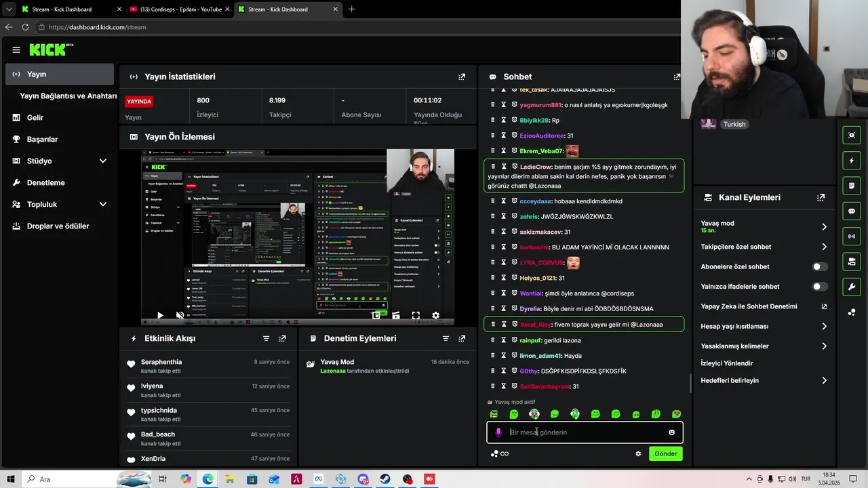Screen dimensions: 868x488
Task: Click the lightning bolt icon in right sidebar
Action: click(x=852, y=161)
